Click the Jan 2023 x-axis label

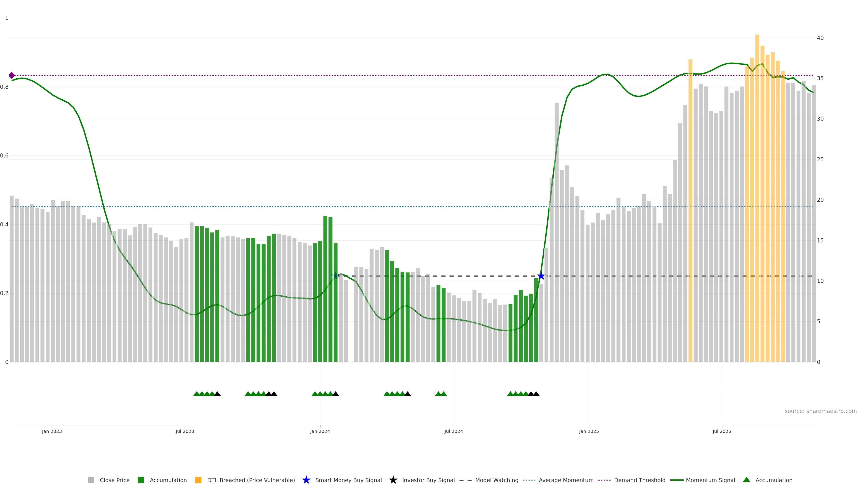click(52, 432)
